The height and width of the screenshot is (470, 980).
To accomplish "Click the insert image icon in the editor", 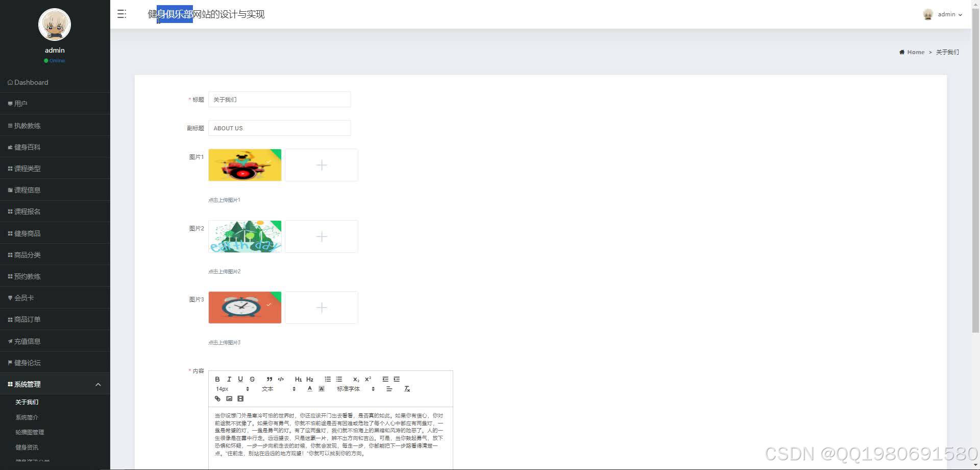I will tap(229, 399).
